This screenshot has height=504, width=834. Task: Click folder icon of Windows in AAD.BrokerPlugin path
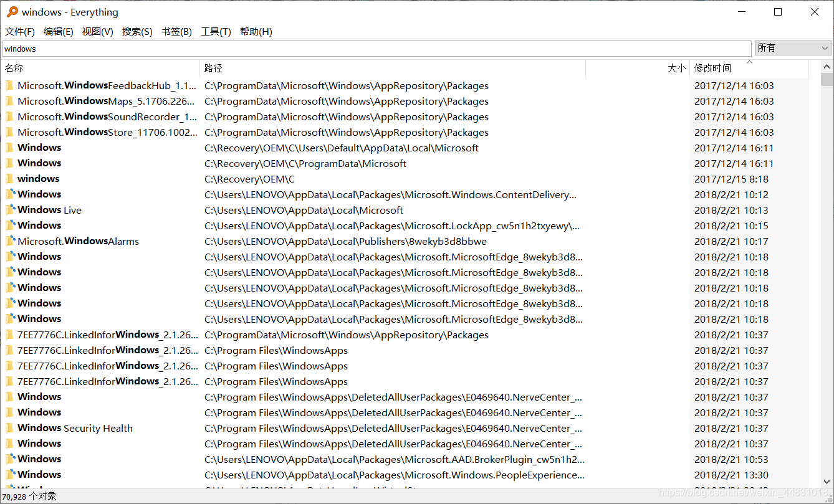[x=10, y=459]
